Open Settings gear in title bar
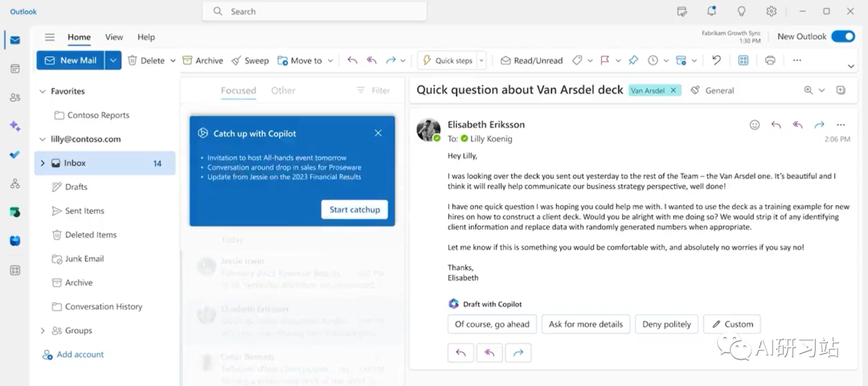The image size is (868, 386). 771,11
